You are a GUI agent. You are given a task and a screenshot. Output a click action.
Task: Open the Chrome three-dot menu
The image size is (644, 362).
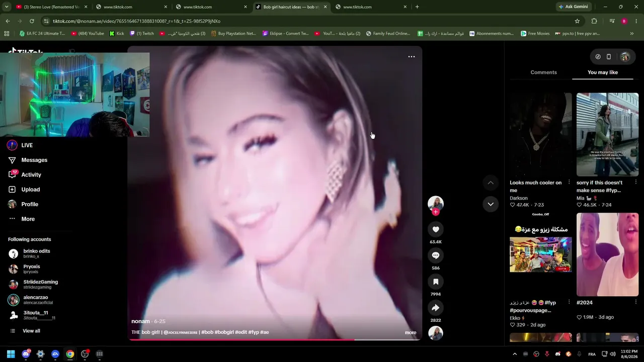636,21
